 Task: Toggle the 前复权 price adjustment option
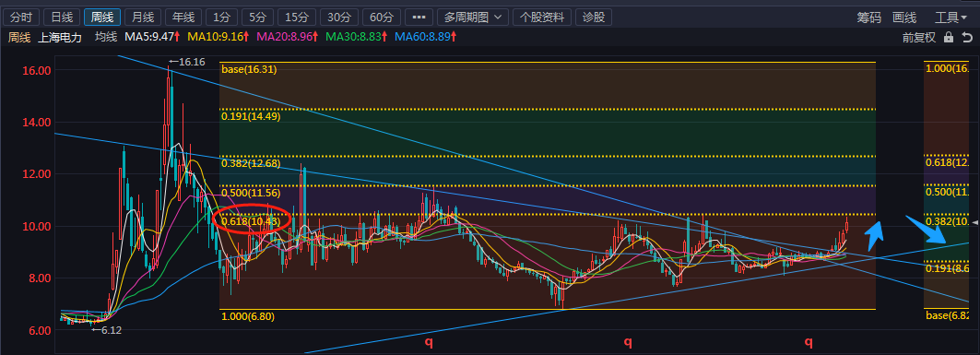pos(919,38)
